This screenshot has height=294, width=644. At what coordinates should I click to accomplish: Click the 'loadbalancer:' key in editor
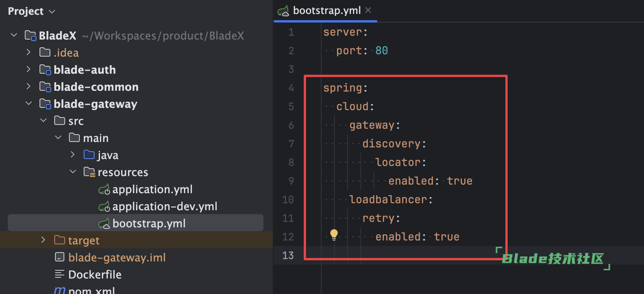click(x=391, y=200)
